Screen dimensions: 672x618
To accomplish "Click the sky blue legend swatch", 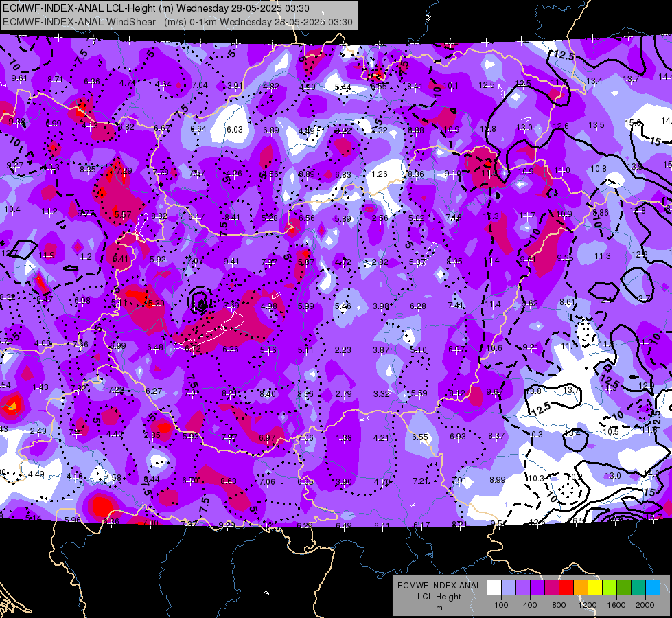I will [x=653, y=588].
